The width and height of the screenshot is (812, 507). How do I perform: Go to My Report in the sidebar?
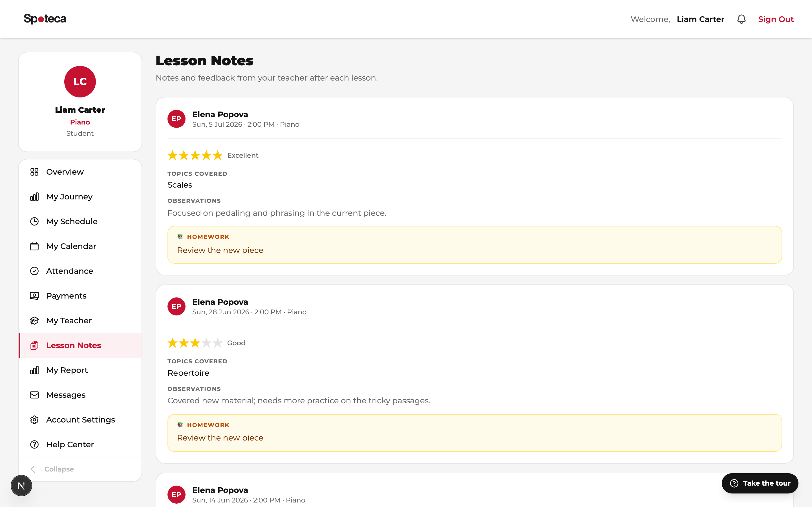(80, 370)
